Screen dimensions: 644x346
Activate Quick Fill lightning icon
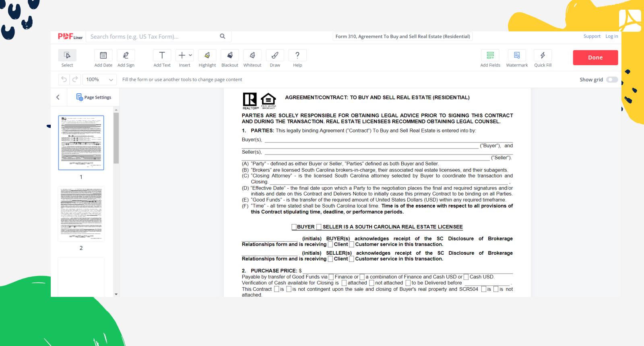tap(543, 55)
